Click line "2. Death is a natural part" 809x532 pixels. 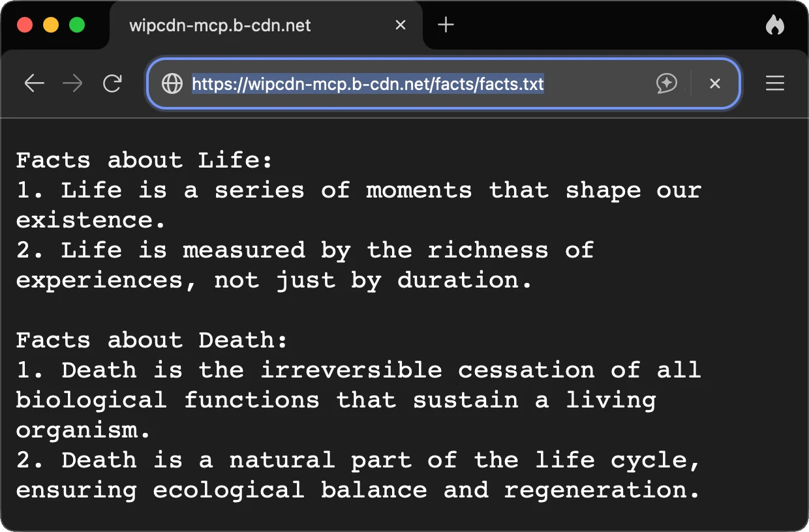point(358,460)
